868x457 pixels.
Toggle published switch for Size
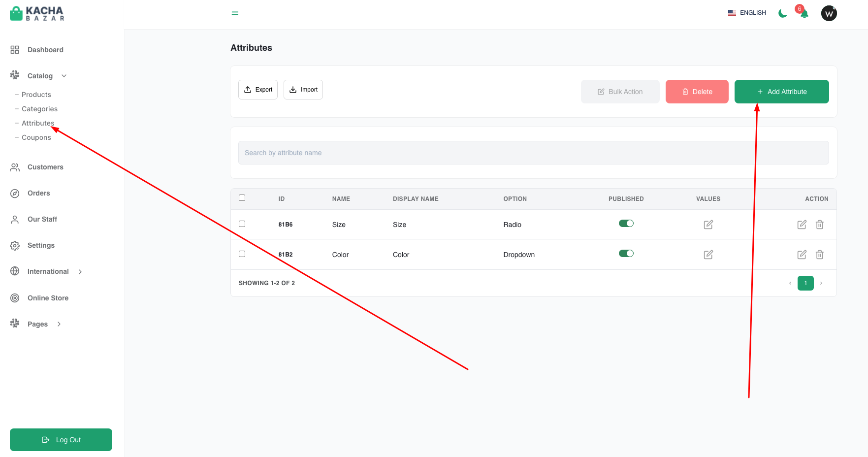(626, 224)
